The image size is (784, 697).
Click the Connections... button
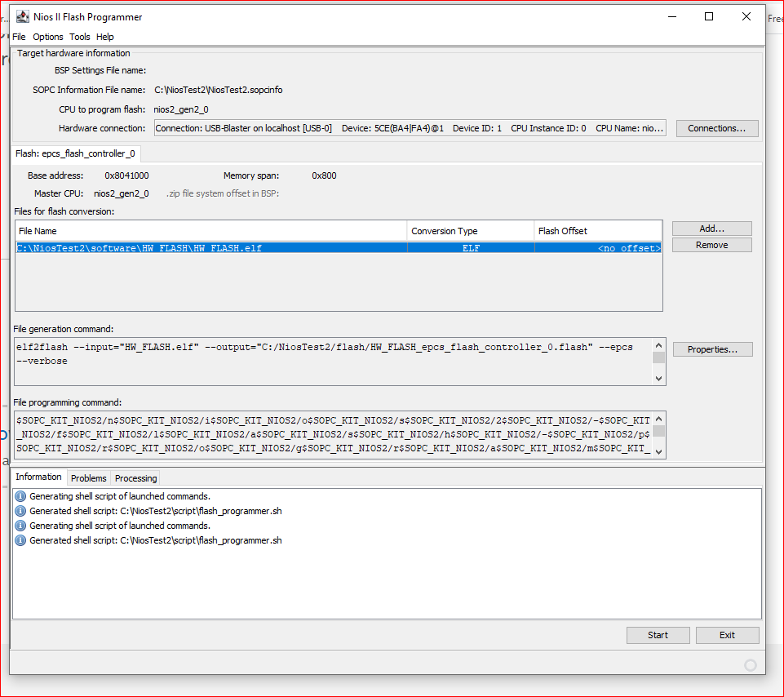click(717, 128)
